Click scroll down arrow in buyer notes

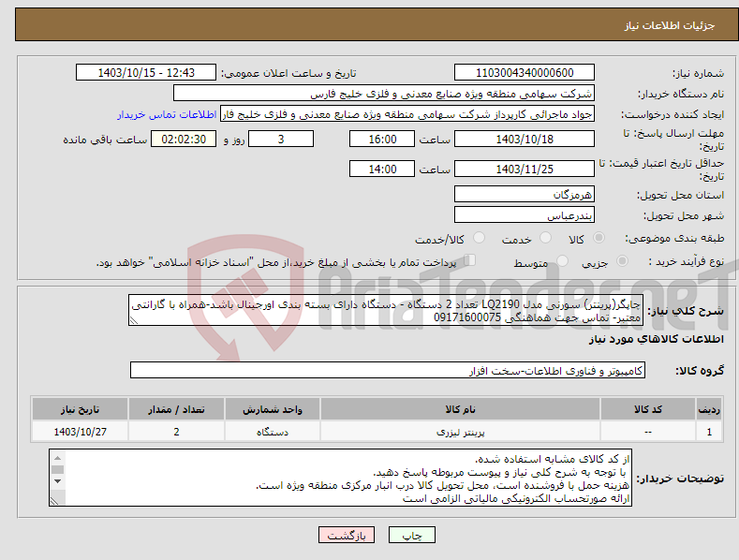57,481
